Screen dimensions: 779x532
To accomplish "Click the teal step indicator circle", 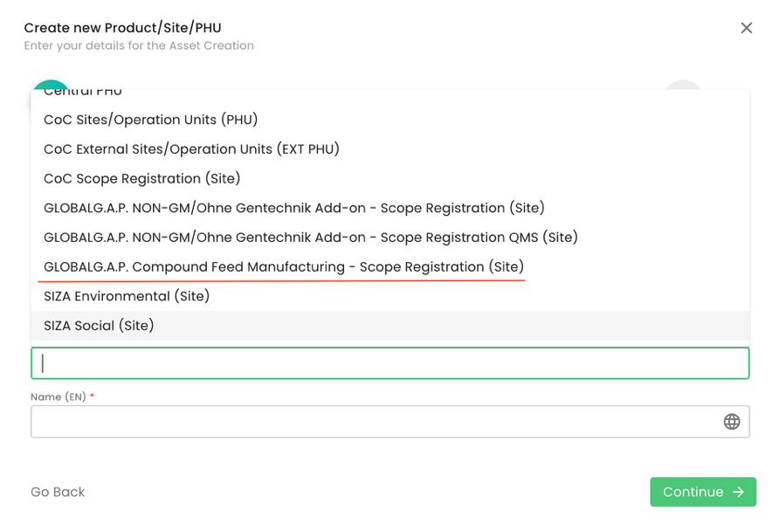I will click(x=50, y=85).
